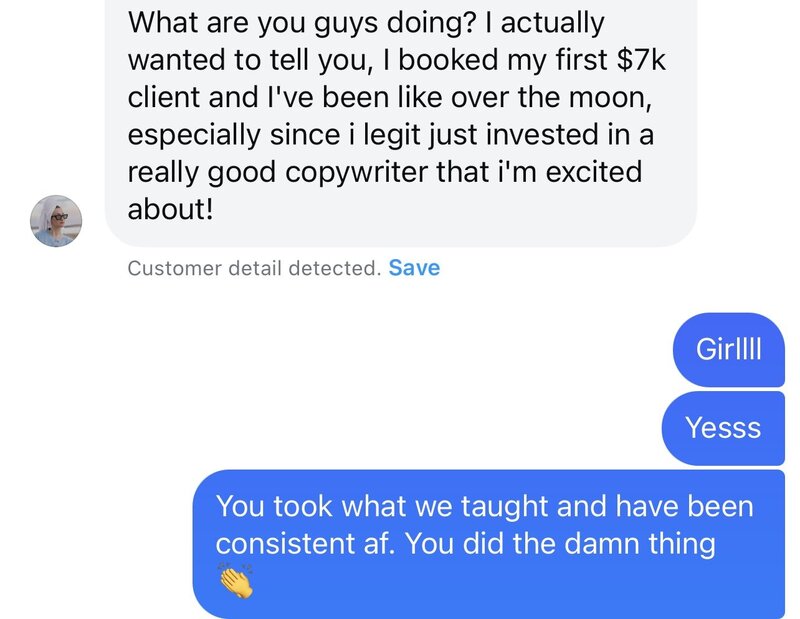Screen dimensions: 800x619
Task: Click the blue Save link
Action: pos(414,268)
